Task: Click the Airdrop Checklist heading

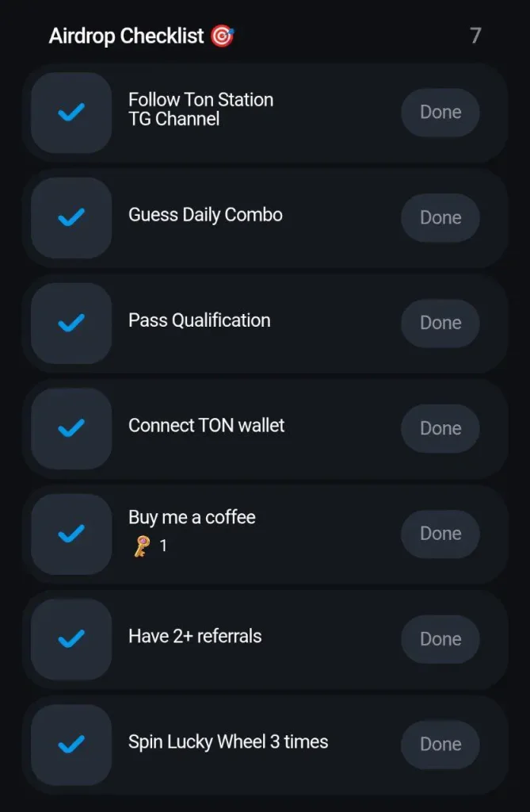Action: tap(127, 36)
